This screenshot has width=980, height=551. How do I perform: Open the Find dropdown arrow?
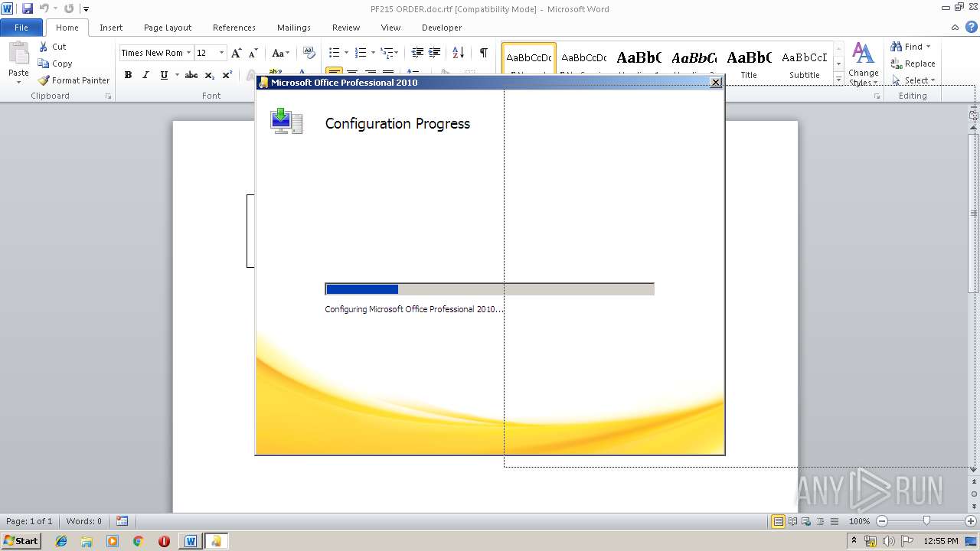click(x=929, y=47)
